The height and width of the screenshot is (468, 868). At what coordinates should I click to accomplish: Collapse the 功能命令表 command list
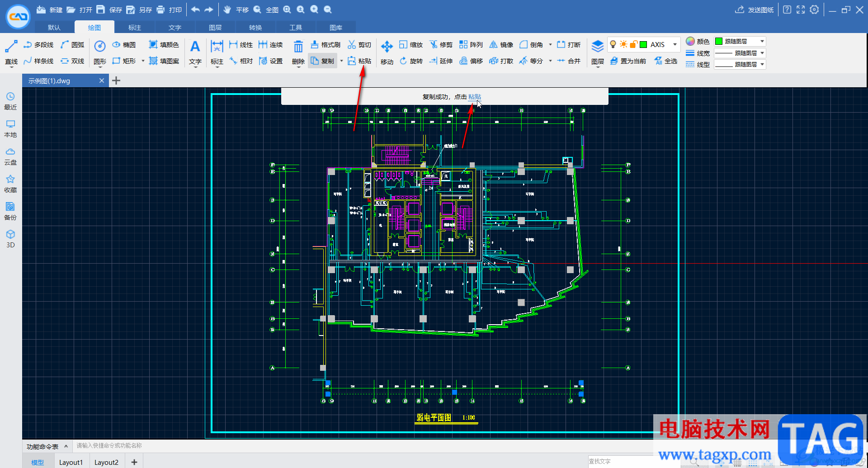66,446
